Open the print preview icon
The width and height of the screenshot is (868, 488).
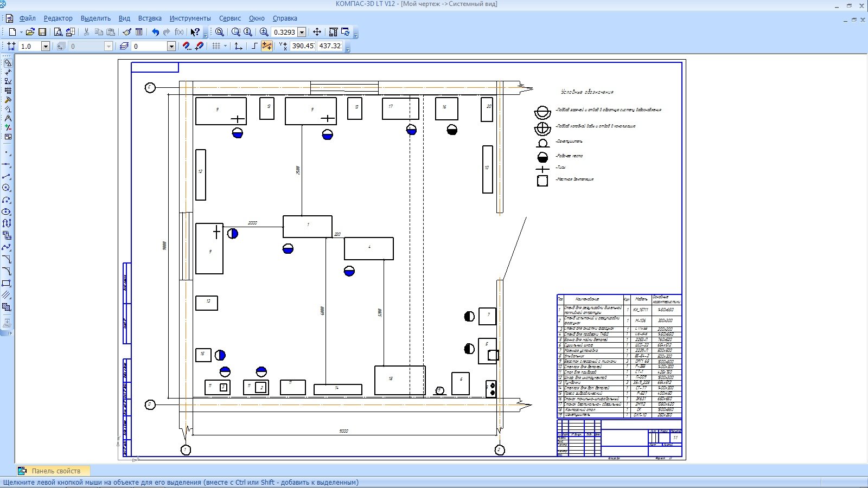pyautogui.click(x=58, y=33)
